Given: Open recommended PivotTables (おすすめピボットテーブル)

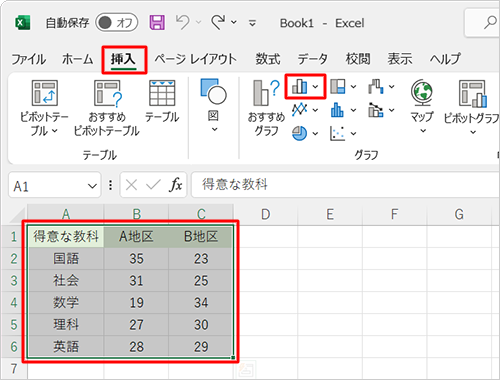Looking at the screenshot, I should pos(107,107).
